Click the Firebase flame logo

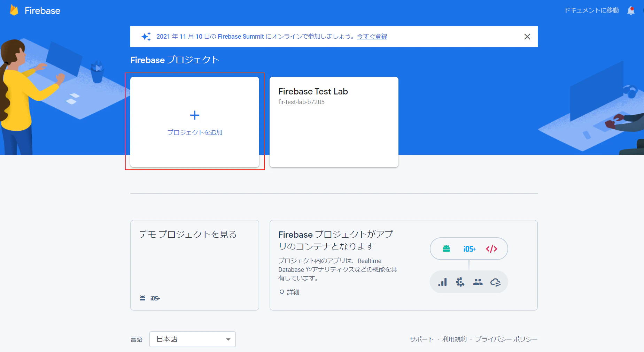[14, 10]
